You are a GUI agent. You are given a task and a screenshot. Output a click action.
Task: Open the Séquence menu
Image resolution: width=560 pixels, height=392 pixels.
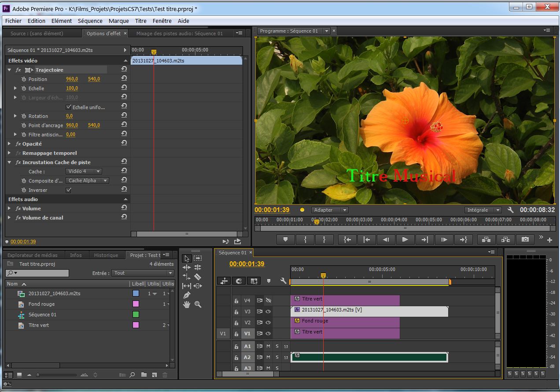90,21
